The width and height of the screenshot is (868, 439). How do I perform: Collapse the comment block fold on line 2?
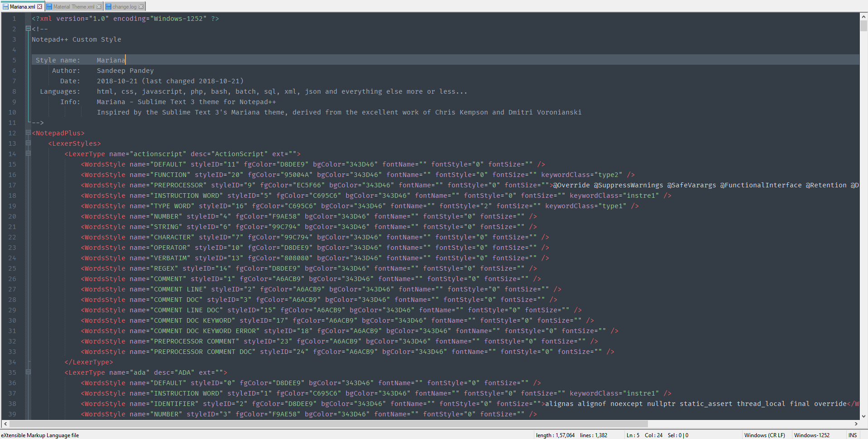pos(28,29)
